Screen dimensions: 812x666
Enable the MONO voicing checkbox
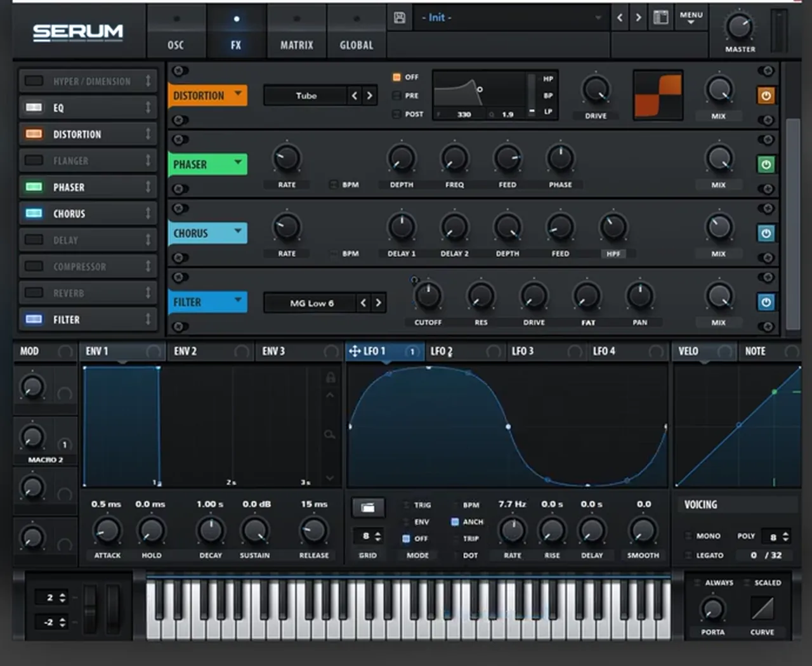point(688,536)
